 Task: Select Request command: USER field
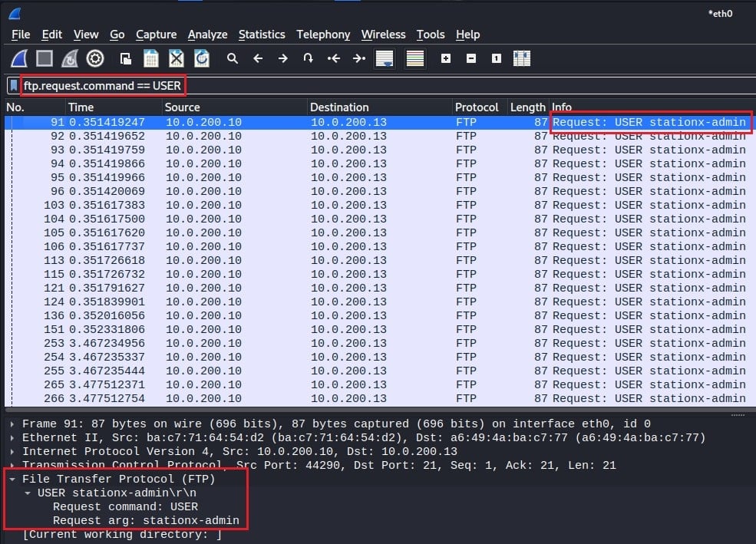pyautogui.click(x=125, y=507)
